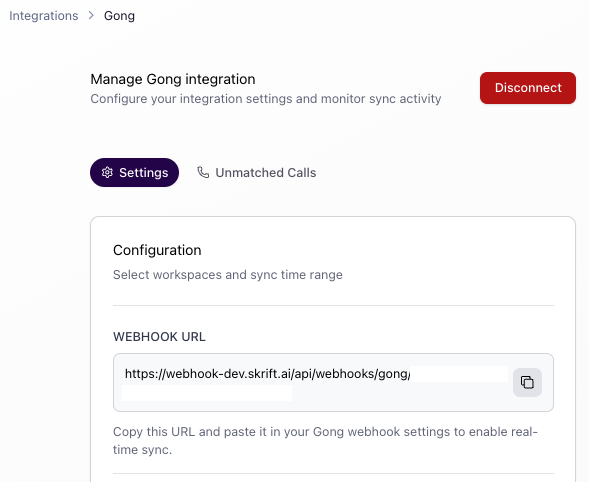Click 'Select workspaces and sync time range' text

pos(228,275)
